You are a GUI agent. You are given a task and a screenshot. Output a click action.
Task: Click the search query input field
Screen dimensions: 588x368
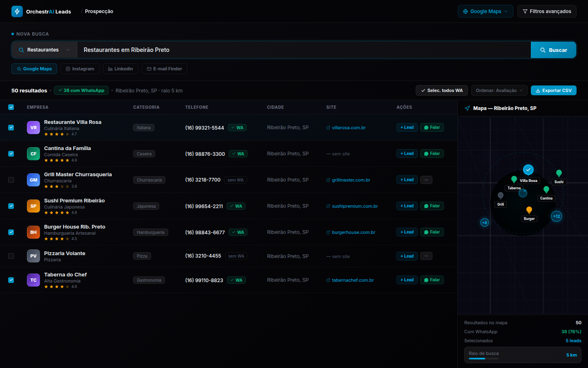click(304, 50)
